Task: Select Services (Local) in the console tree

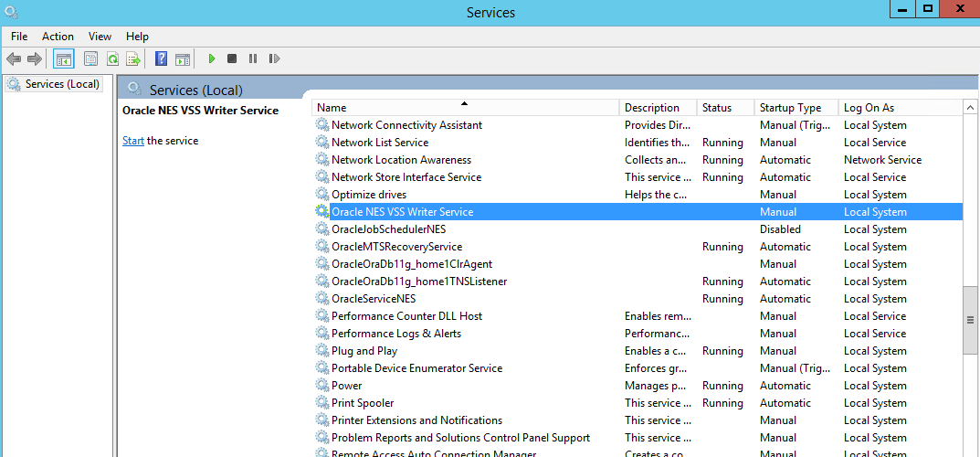Action: click(53, 84)
